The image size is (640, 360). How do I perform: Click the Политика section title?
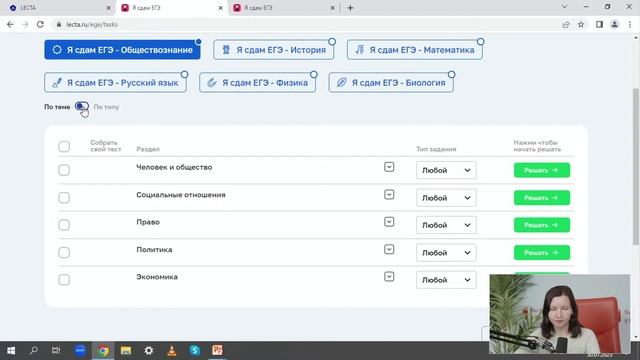click(154, 249)
